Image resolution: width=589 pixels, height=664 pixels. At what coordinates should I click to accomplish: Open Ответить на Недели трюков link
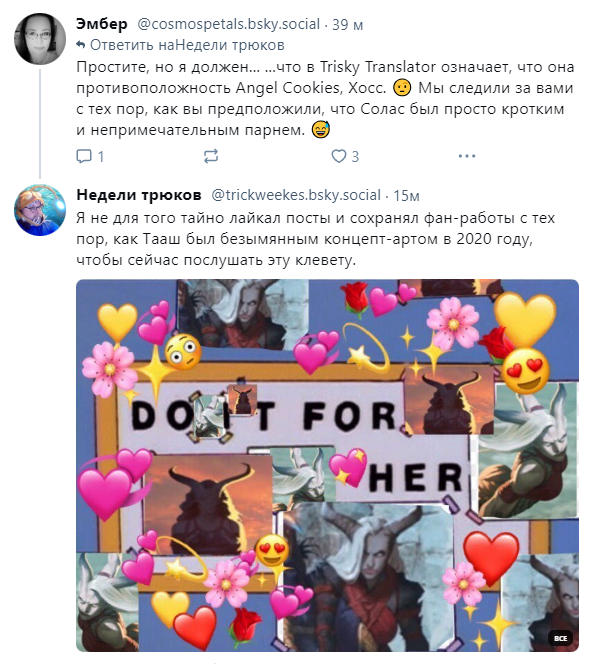coord(187,45)
